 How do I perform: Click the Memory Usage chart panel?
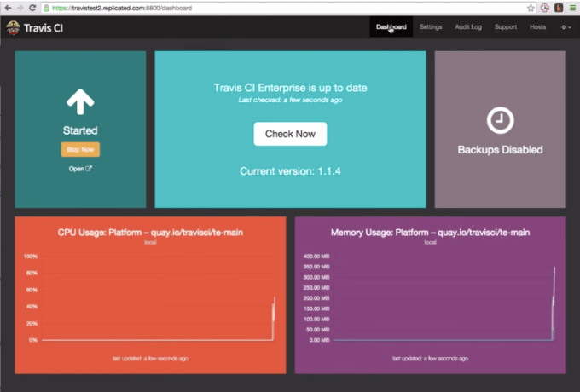point(430,294)
